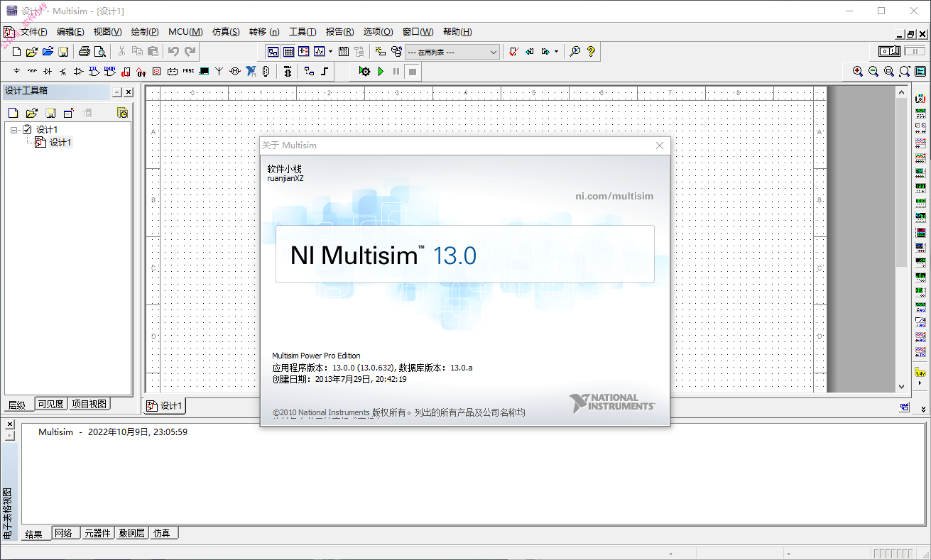
Task: Click the Zoom In magnifier icon
Action: pyautogui.click(x=858, y=71)
